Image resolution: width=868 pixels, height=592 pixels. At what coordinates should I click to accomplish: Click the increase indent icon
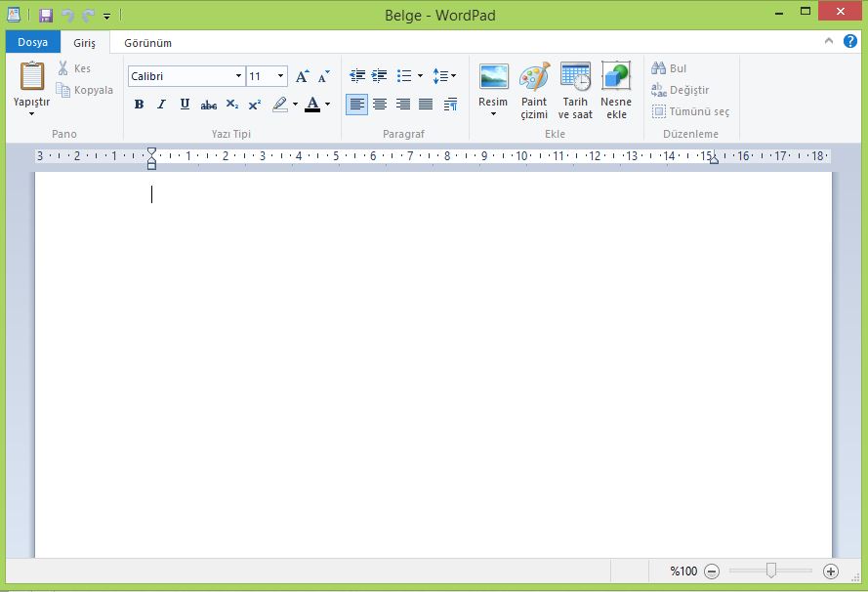tap(379, 75)
